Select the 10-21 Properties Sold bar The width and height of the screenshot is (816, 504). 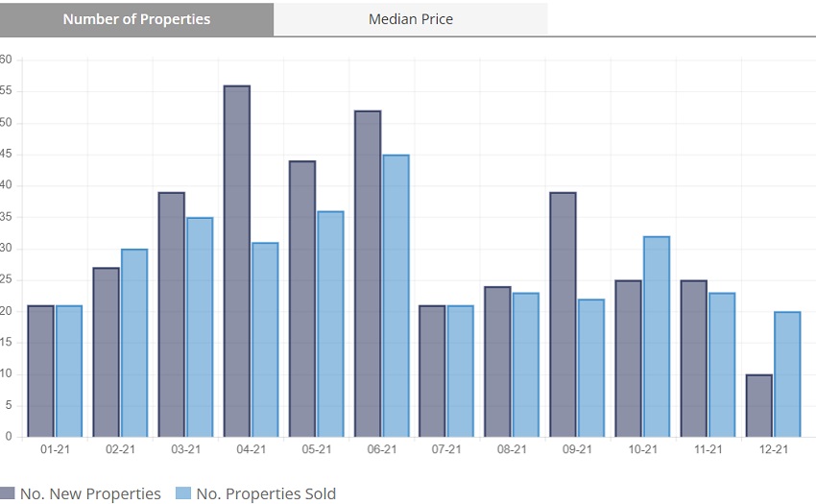coord(657,336)
